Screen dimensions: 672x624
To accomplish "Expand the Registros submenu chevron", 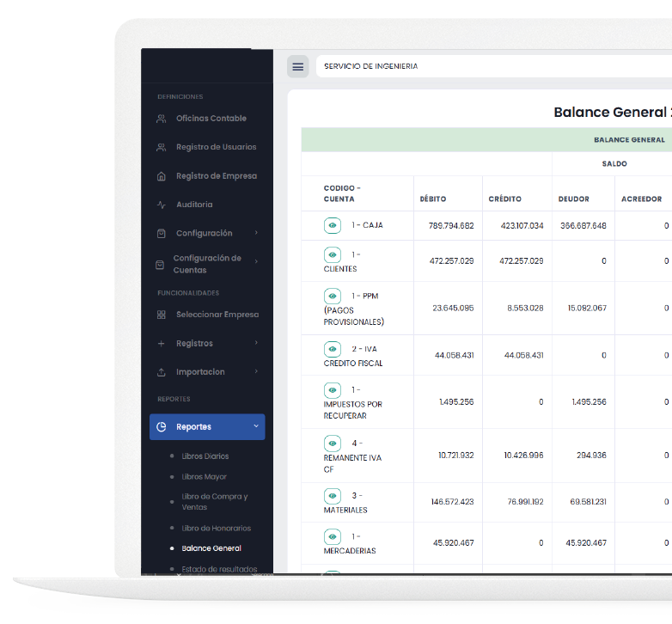I will [x=256, y=343].
